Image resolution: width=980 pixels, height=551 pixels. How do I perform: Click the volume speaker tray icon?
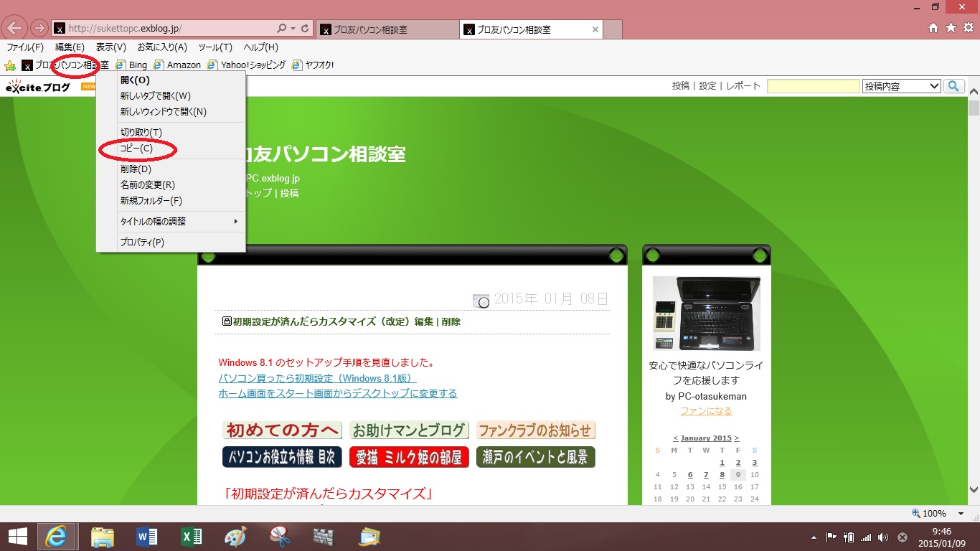(x=882, y=537)
